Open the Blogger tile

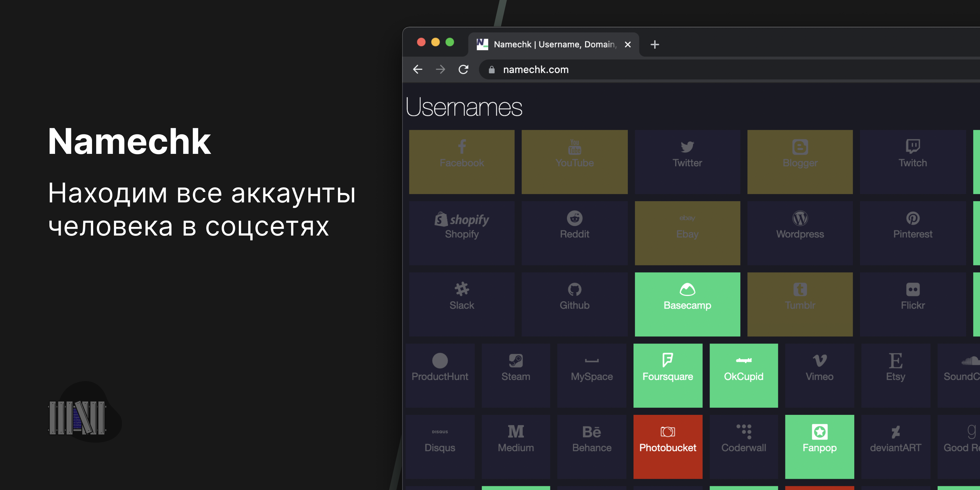800,162
